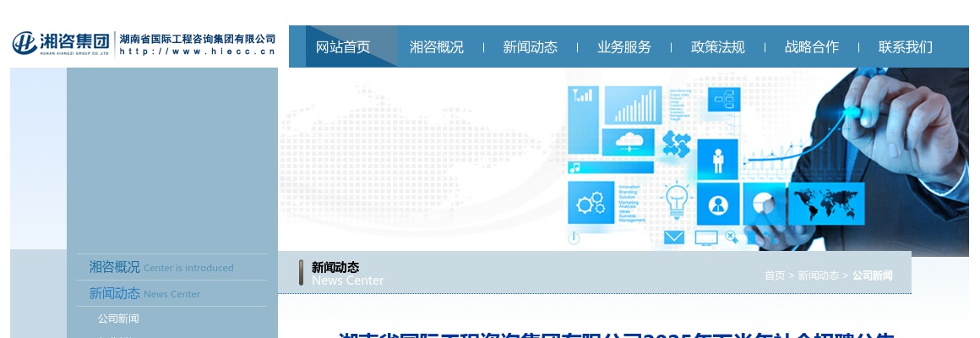The width and height of the screenshot is (980, 338).
Task: Open the 网站首页 navigation tab
Action: [x=343, y=47]
